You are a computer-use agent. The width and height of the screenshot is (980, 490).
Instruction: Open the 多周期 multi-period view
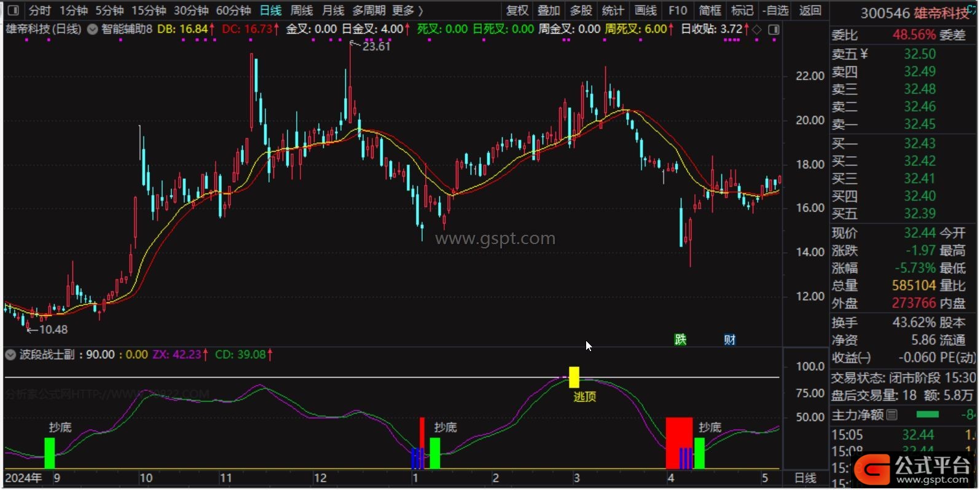[x=369, y=10]
